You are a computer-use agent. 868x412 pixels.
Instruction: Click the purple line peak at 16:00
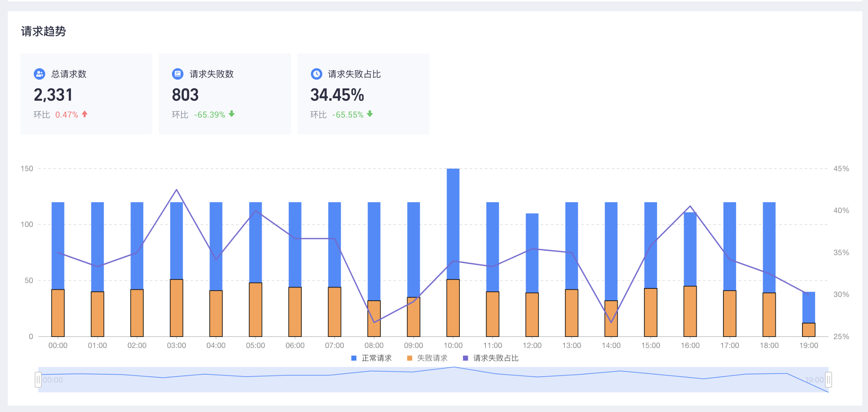pos(690,206)
